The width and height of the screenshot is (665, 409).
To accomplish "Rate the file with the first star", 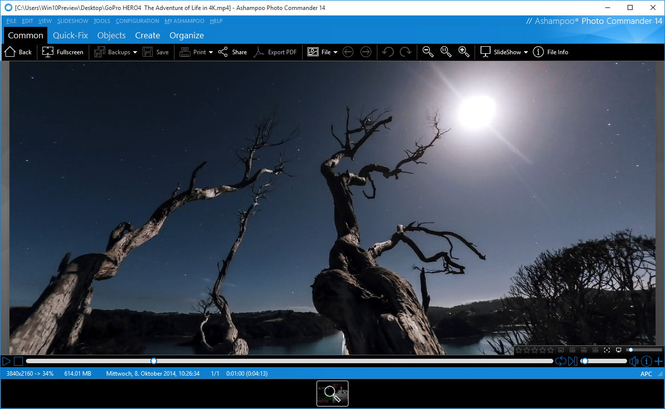I will [519, 350].
